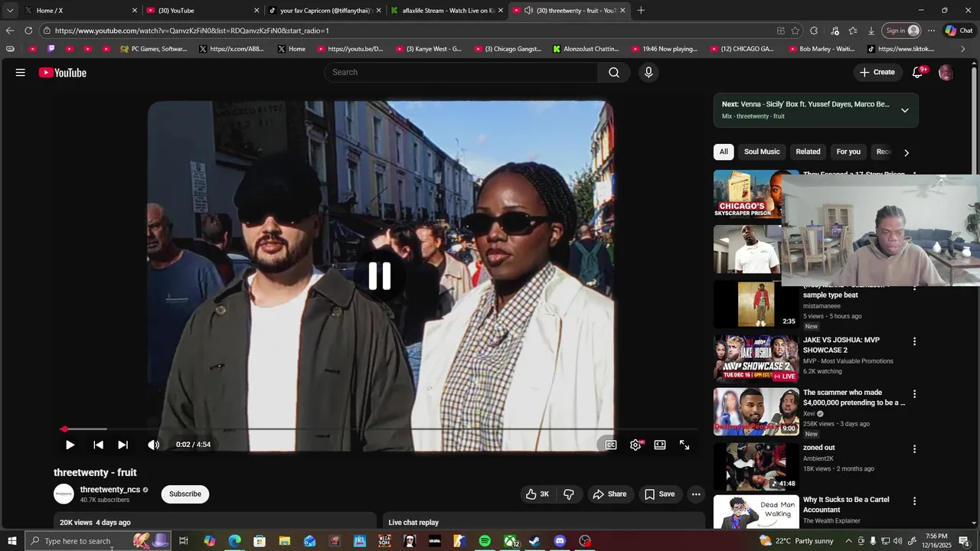980x551 pixels.
Task: Click the Windows Start button
Action: point(12,541)
